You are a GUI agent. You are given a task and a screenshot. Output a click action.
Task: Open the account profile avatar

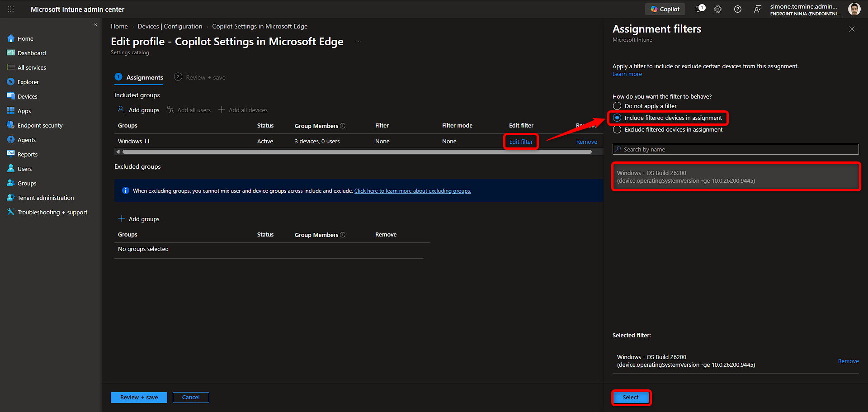854,9
